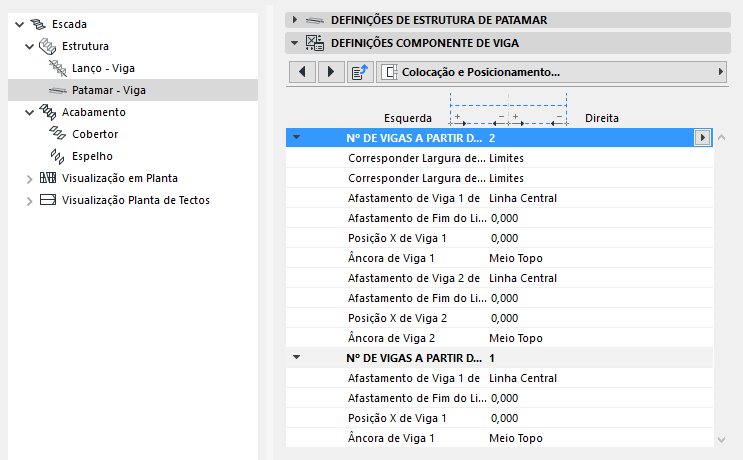The image size is (743, 460).
Task: Collapse first Nº de Vigas group triangle
Action: pyautogui.click(x=297, y=137)
